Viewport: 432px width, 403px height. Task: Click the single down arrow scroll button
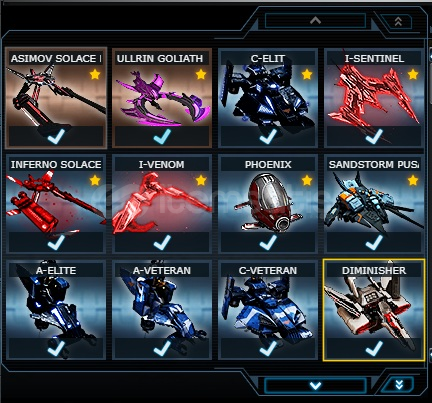(315, 386)
